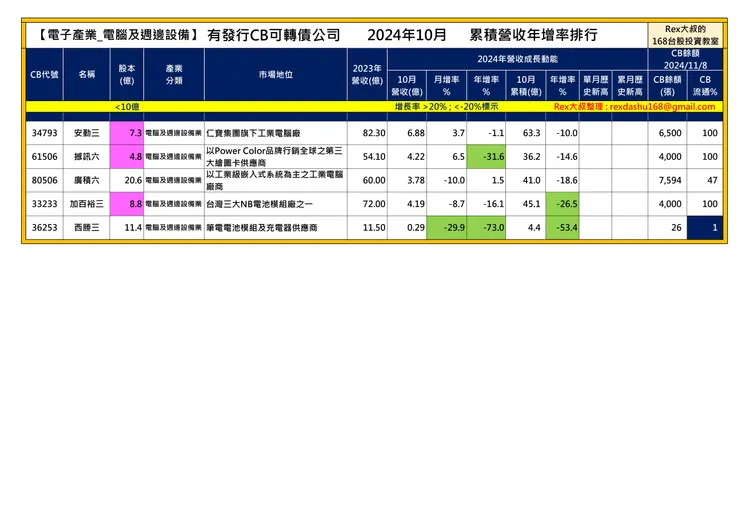Viewport: 740px width, 523px height.
Task: Click CB code cell 80506
Action: pos(44,180)
